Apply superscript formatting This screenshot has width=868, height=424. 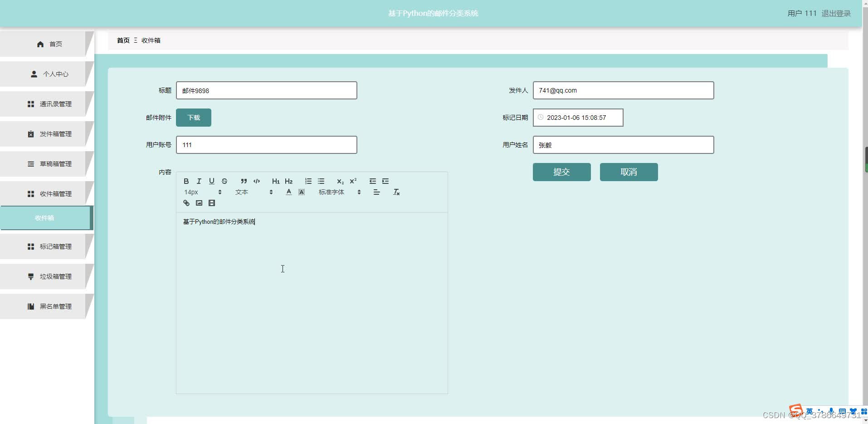pos(353,181)
